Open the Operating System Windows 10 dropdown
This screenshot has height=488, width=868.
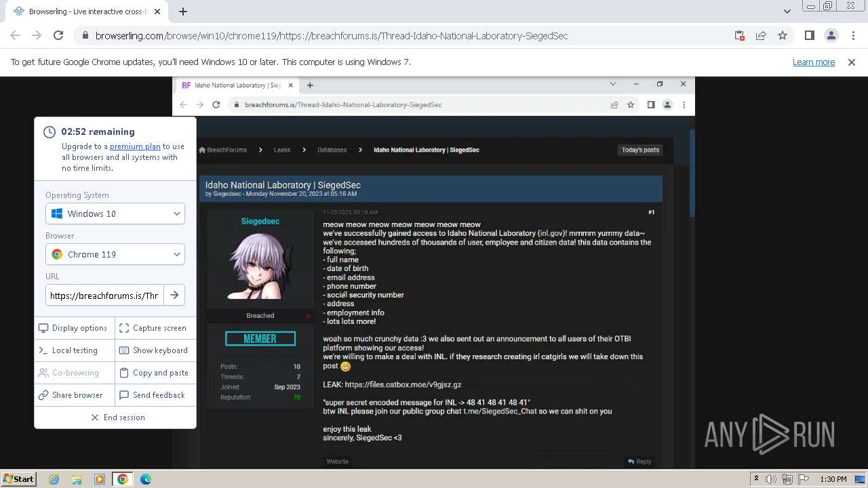tap(115, 213)
